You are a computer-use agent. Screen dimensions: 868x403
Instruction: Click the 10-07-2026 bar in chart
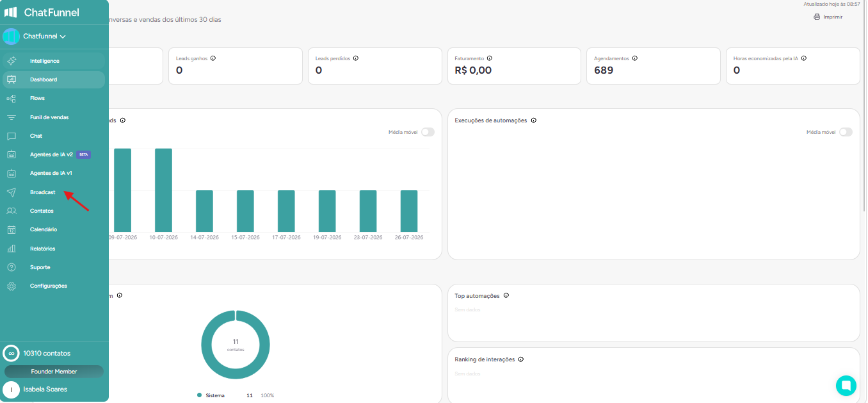coord(163,190)
